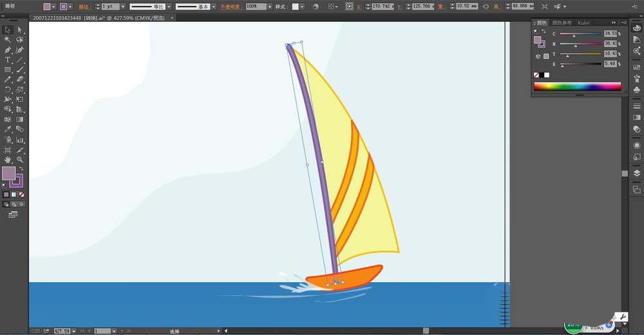Open the fill color dropdown in control bar

[x=53, y=6]
